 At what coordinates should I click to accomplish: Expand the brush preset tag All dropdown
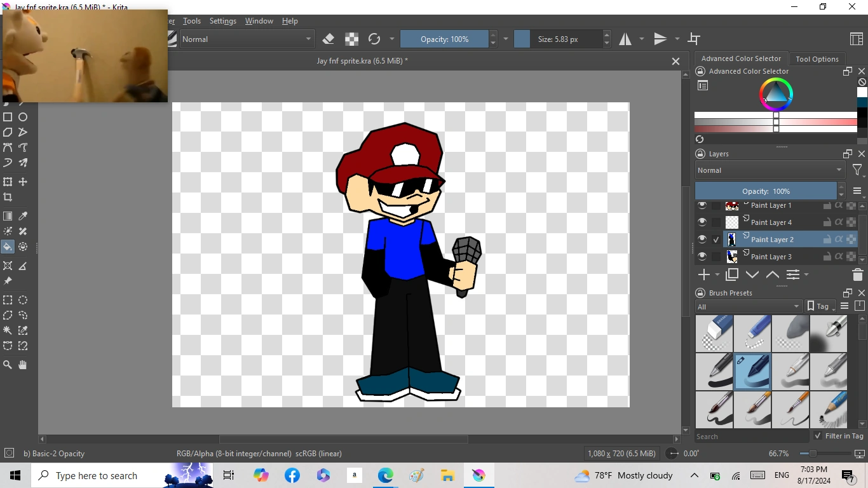coord(748,306)
